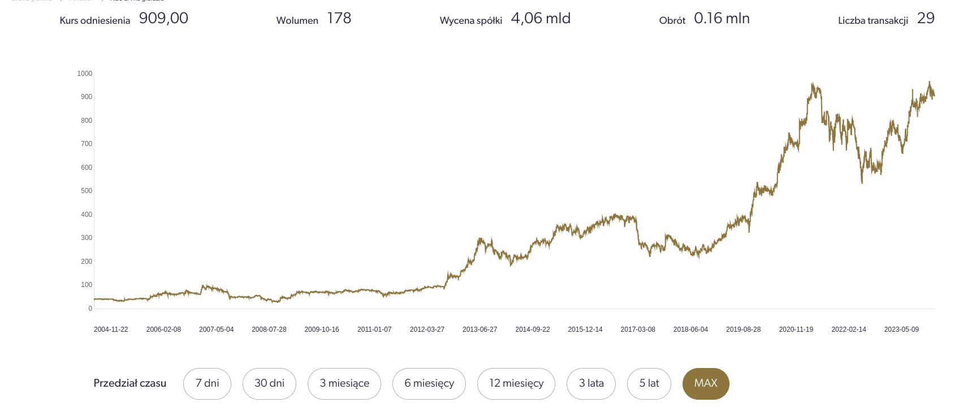Click the 2023-05-09 date axis label
980x415 pixels.
pos(901,330)
